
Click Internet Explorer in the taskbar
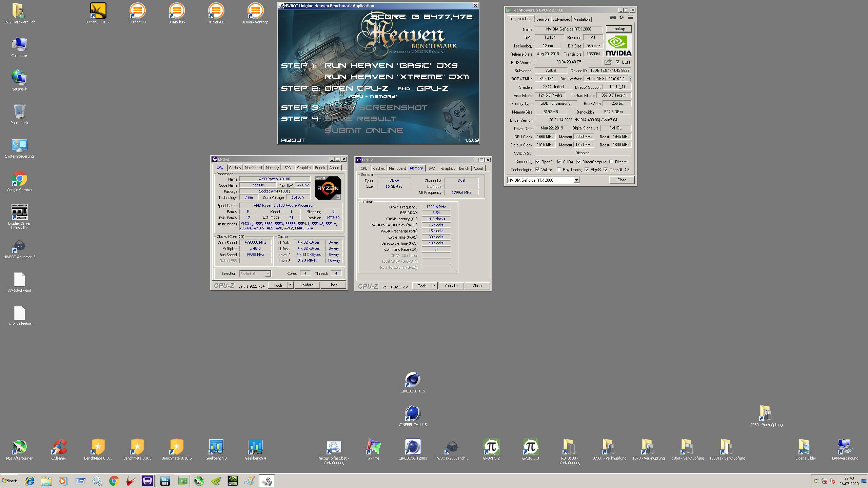click(30, 481)
